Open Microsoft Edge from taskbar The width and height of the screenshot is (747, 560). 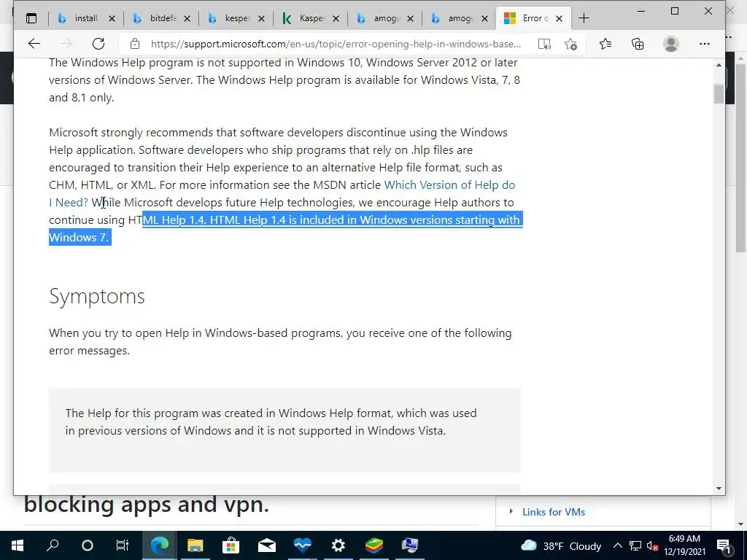coord(160,545)
